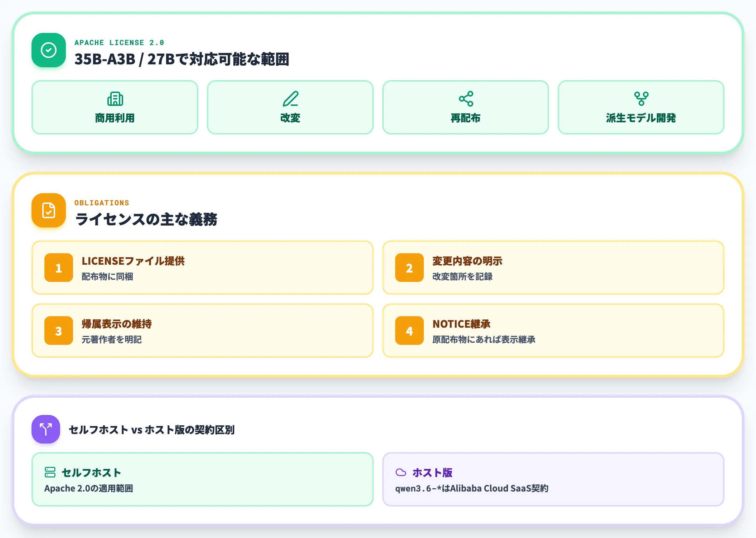This screenshot has height=538, width=756.
Task: Click the purple split-arrows icon
Action: [x=46, y=429]
